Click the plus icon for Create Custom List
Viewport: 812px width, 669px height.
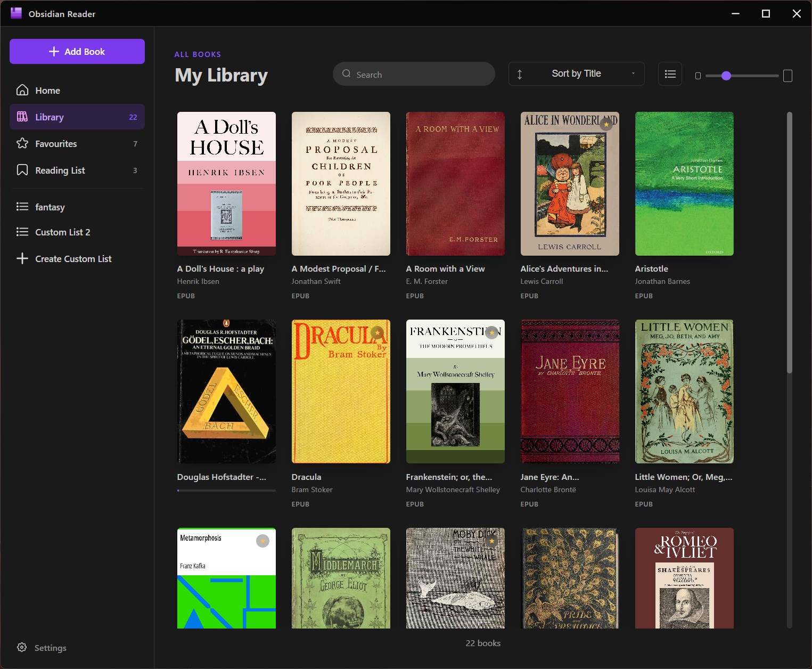[x=22, y=258]
